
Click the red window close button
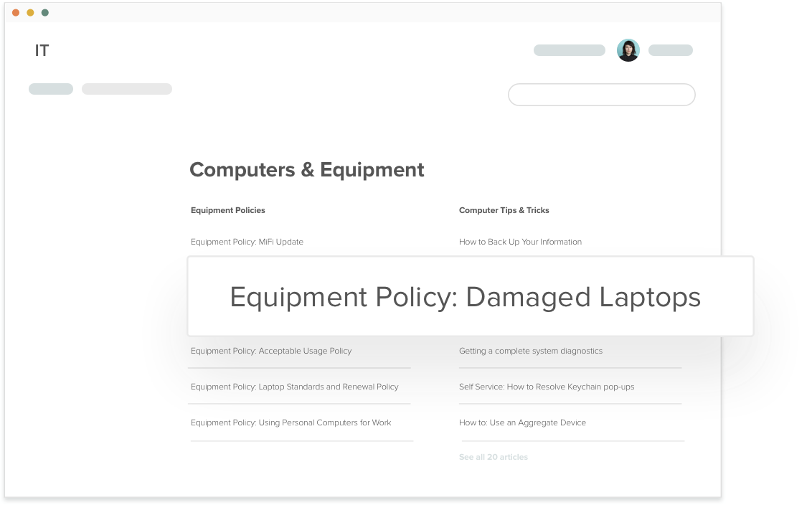click(x=16, y=12)
